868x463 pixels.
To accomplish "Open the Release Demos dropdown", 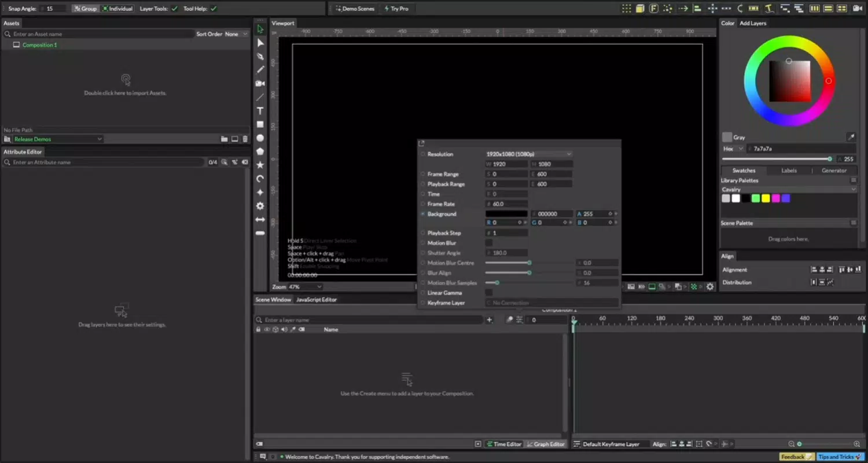I will click(x=58, y=139).
